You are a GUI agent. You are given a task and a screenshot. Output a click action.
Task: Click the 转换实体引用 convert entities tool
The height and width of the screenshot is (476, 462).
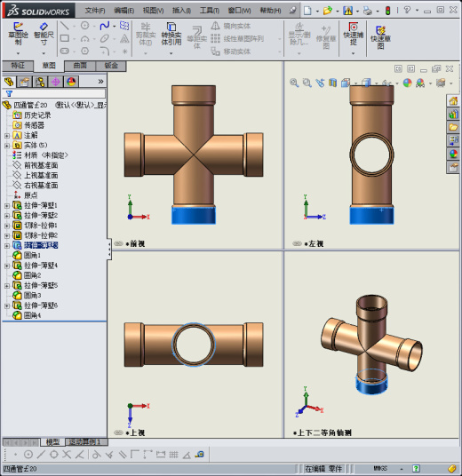pyautogui.click(x=171, y=34)
